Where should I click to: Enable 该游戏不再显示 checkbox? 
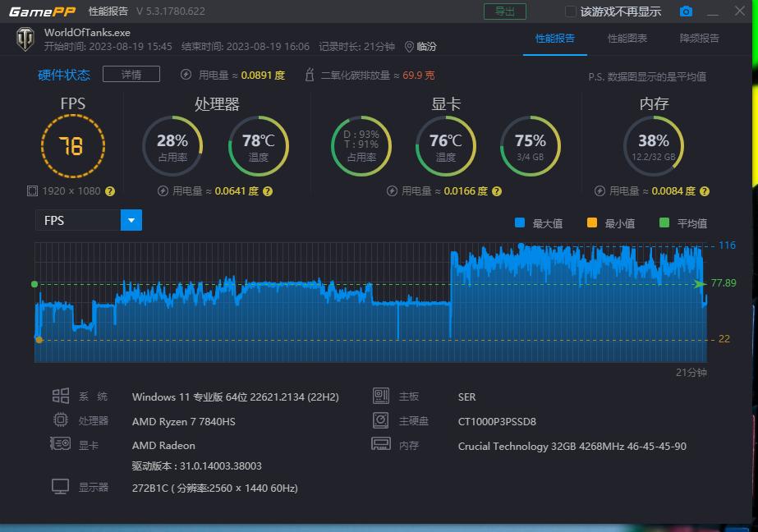point(571,11)
